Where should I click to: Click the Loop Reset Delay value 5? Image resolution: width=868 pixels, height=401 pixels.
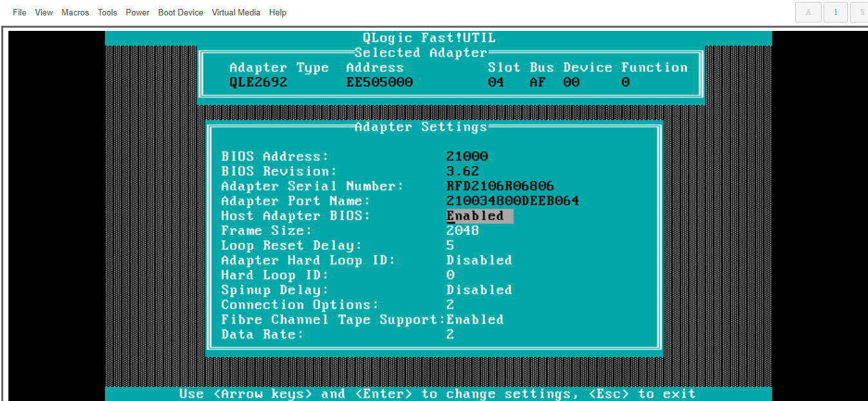pos(450,245)
